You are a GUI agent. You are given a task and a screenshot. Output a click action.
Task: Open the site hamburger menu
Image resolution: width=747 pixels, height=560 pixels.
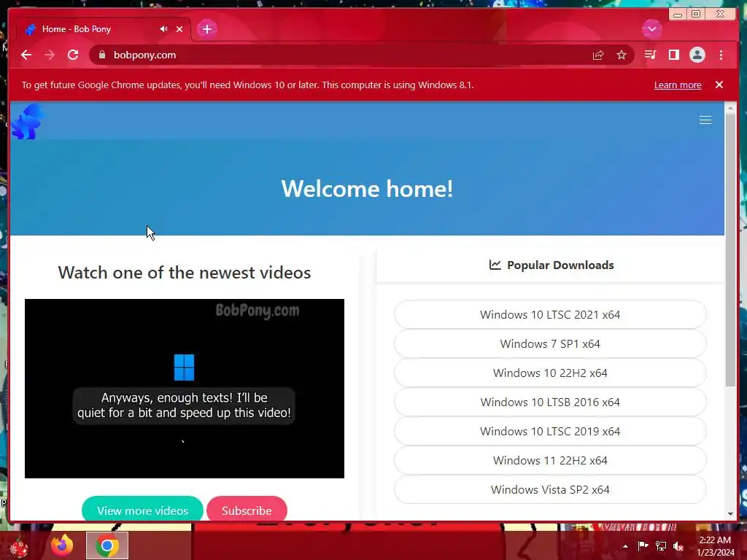pyautogui.click(x=705, y=120)
